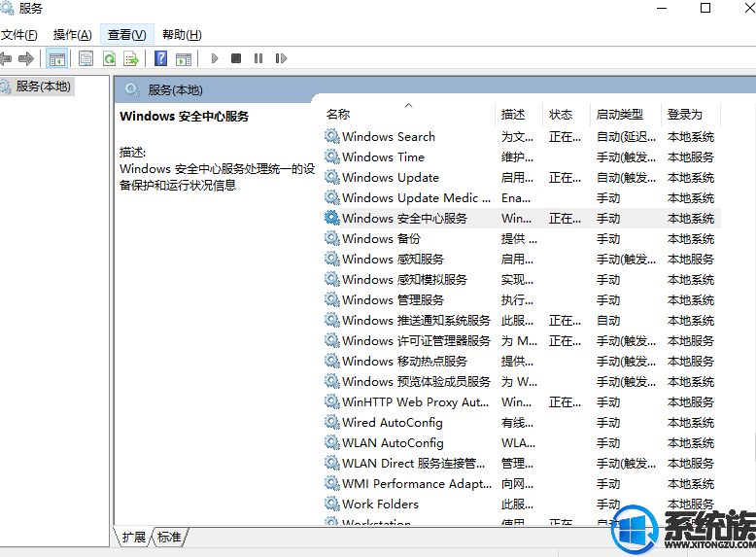
Task: Open the Help question mark icon
Action: [x=160, y=59]
